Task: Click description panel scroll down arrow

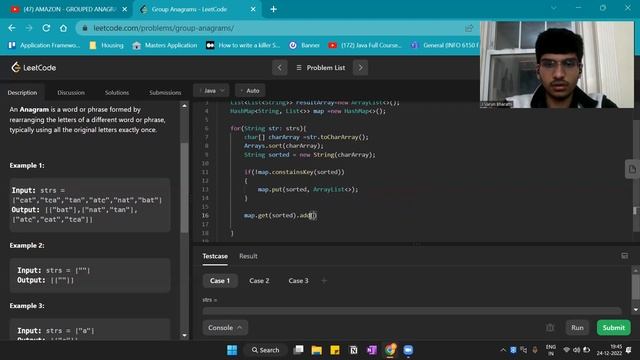Action: 184,336
